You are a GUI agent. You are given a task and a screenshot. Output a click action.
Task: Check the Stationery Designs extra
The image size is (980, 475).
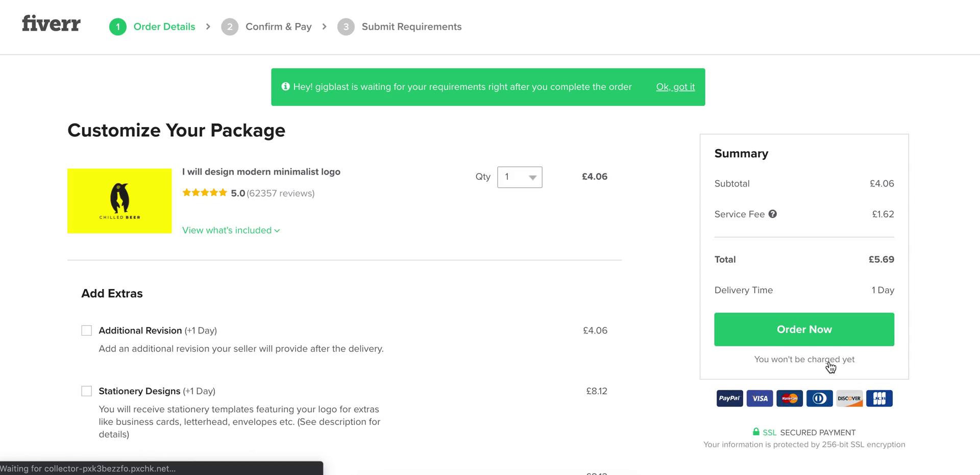point(86,391)
